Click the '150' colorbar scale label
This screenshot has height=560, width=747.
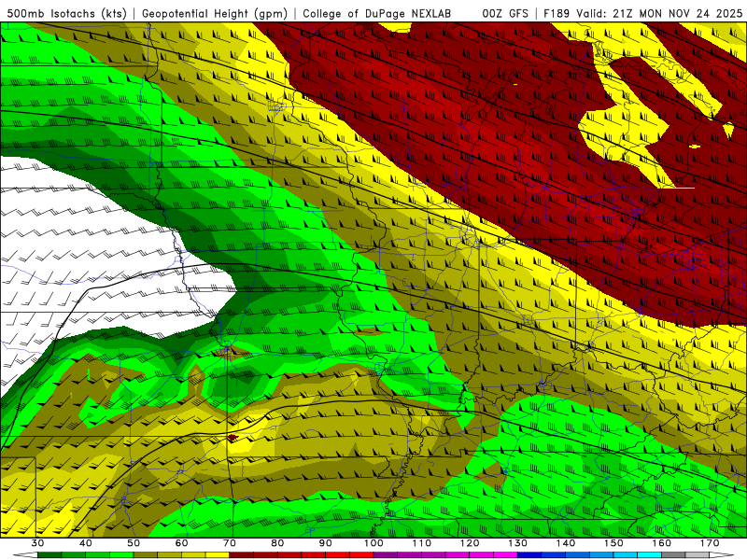pyautogui.click(x=613, y=543)
